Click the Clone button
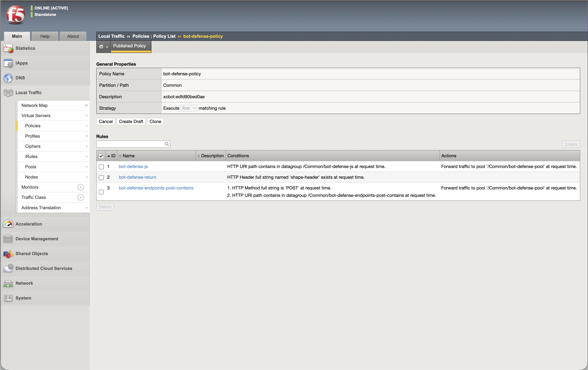 pyautogui.click(x=155, y=122)
